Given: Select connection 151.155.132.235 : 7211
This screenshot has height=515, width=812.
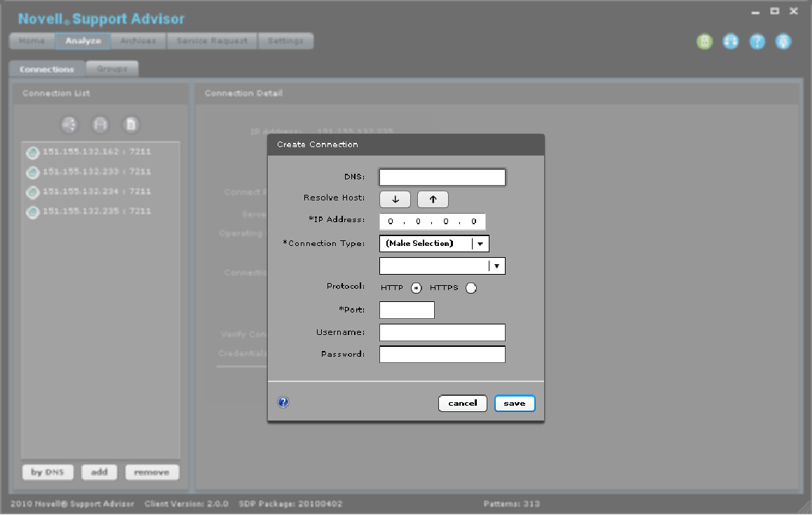Looking at the screenshot, I should [97, 211].
